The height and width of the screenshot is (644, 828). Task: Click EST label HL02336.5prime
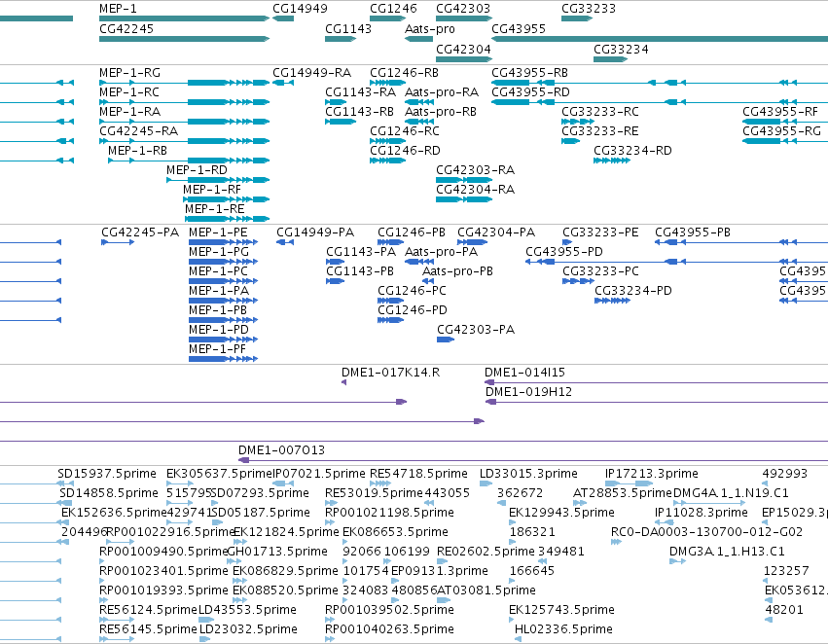pos(563,629)
